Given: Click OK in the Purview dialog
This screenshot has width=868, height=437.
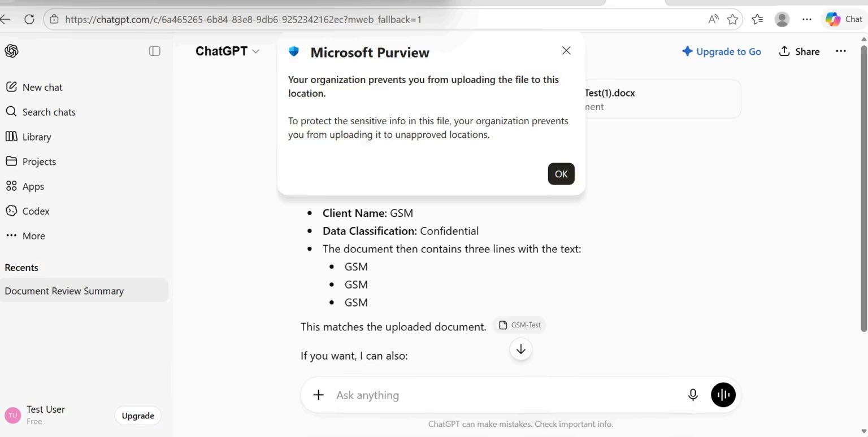Looking at the screenshot, I should click(561, 174).
